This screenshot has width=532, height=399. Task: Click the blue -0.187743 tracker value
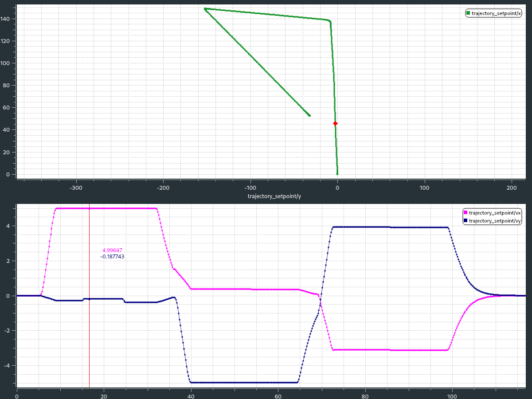point(112,256)
